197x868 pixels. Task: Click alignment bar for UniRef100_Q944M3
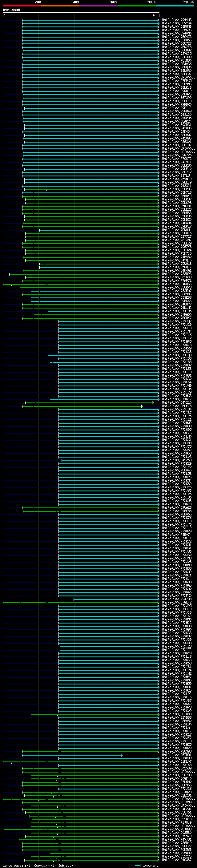(x=90, y=20)
